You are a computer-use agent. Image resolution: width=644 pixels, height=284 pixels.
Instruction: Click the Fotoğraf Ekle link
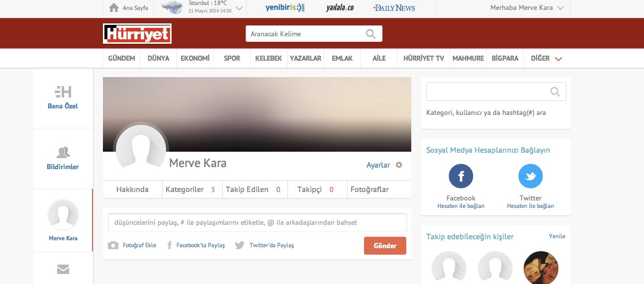click(x=139, y=245)
